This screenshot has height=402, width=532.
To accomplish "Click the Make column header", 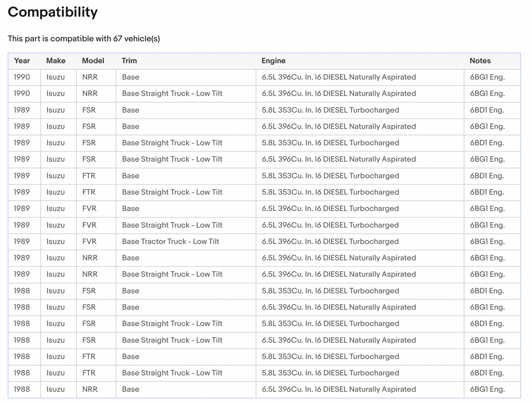I will coord(56,61).
